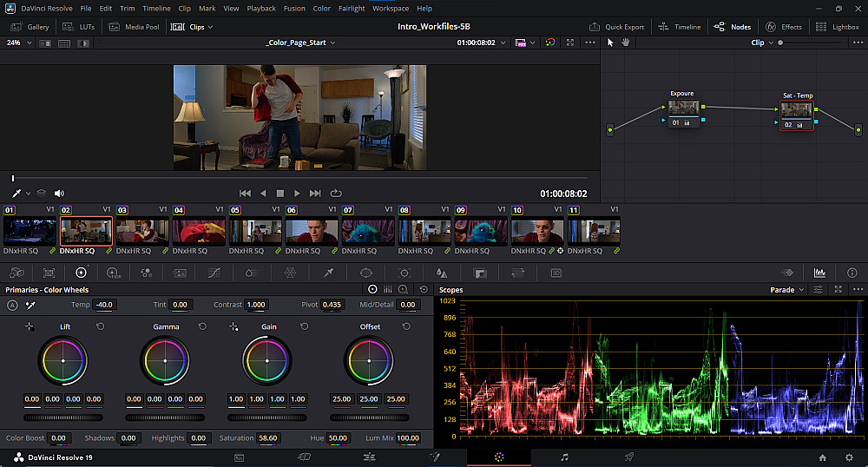Select the Qualifier eyedropper palette
Screen dimensions: 868x467
[328, 273]
